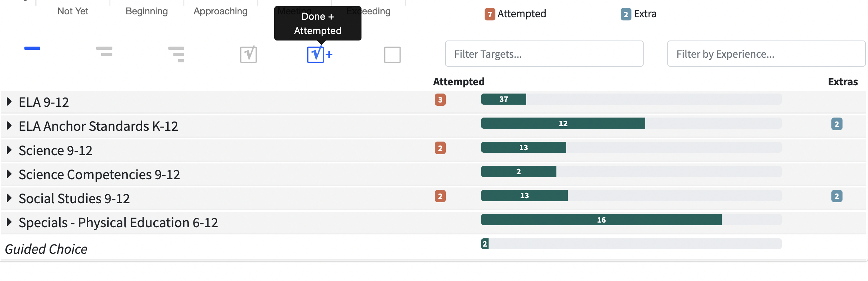Image resolution: width=868 pixels, height=281 pixels.
Task: Click the Social Studies extras badge 2
Action: tap(837, 196)
